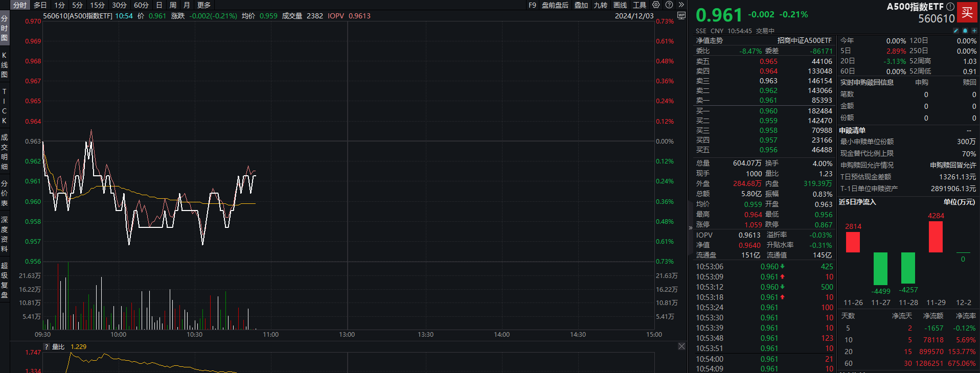This screenshot has height=373, width=980.
Task: Toggle 盘前盘后 pre/post-market display
Action: (555, 5)
